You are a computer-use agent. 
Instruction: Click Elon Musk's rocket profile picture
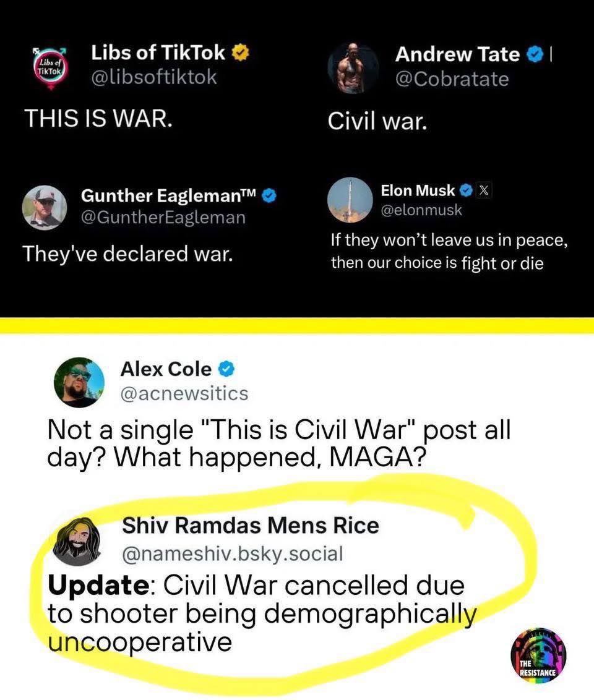350,200
